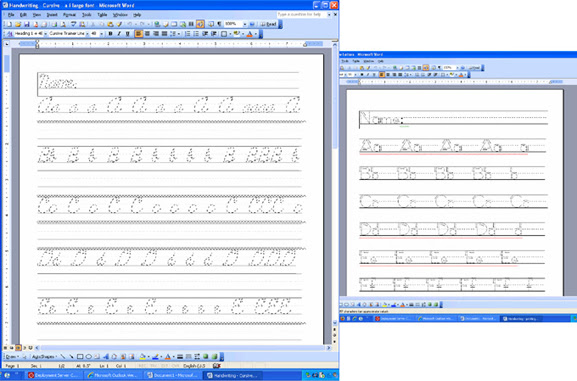Click the Fill Color bucket in Drawing toolbar

click(142, 356)
